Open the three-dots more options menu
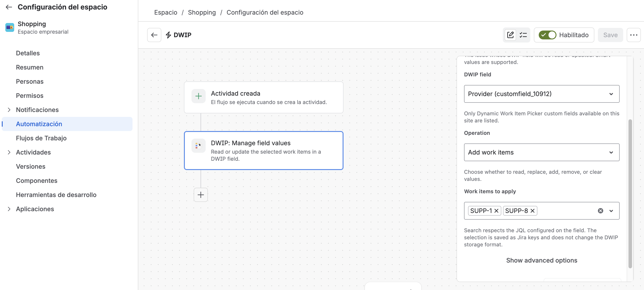The width and height of the screenshot is (644, 290). [x=634, y=35]
